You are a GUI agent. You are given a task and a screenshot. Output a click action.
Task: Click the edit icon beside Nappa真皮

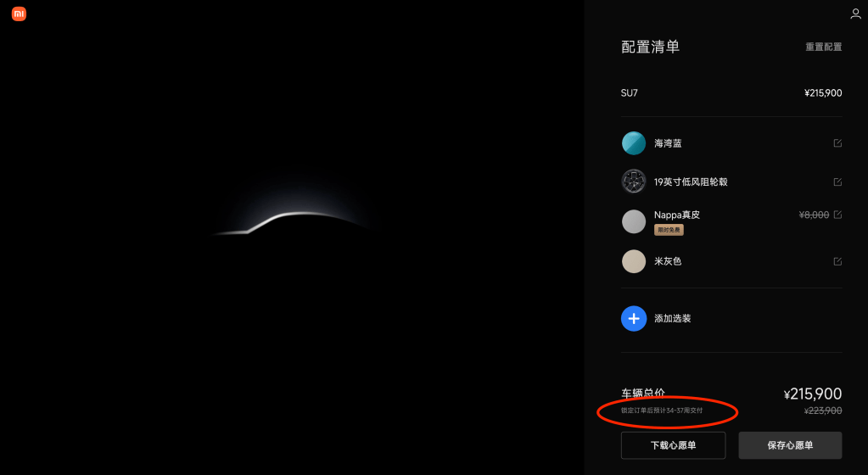[x=837, y=215]
